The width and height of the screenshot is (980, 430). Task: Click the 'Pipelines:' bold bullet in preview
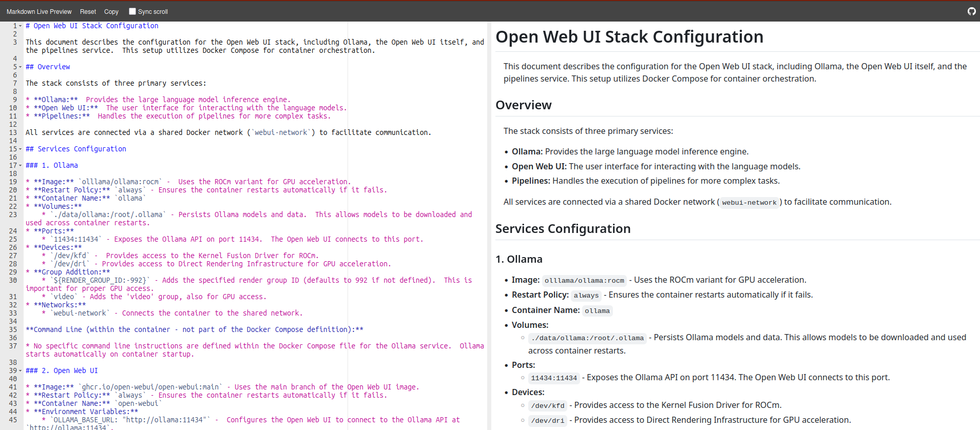(x=531, y=181)
